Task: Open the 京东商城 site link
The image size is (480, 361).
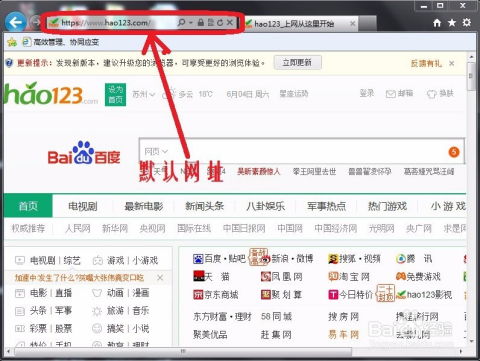Action: (216, 294)
